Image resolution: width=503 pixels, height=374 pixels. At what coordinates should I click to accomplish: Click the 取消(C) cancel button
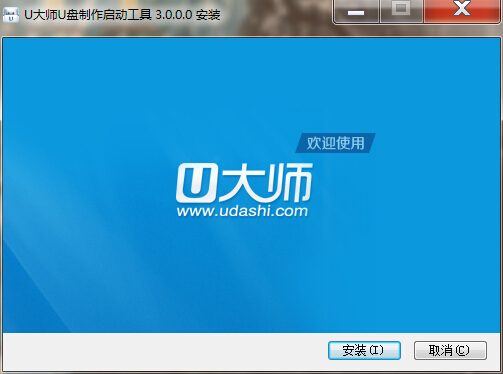click(450, 350)
